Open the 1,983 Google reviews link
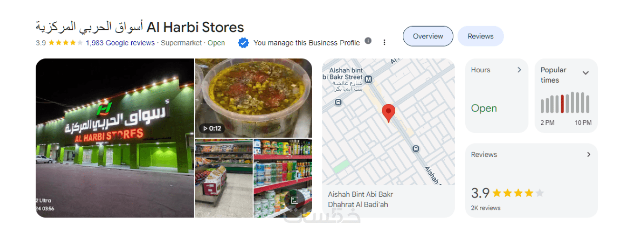This screenshot has width=644, height=228. tap(120, 43)
